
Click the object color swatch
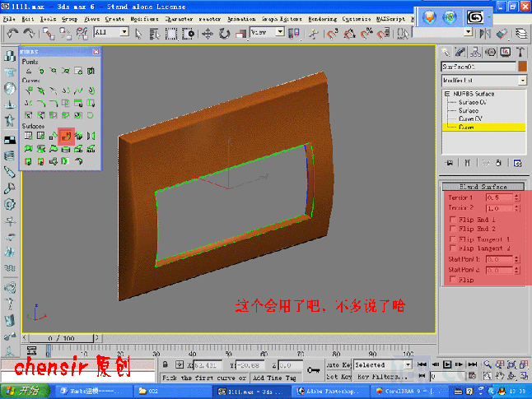tap(522, 67)
